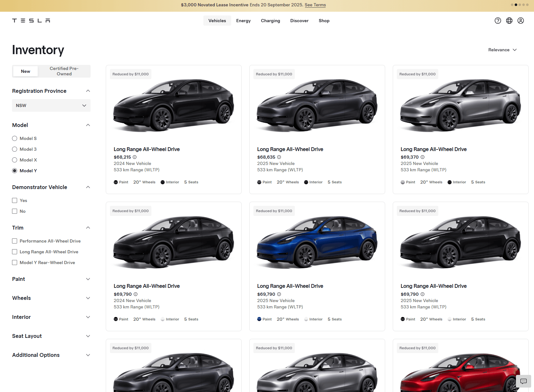The width and height of the screenshot is (534, 392).
Task: Check Long Range All-Wheel Drive trim filter
Action: [x=15, y=252]
